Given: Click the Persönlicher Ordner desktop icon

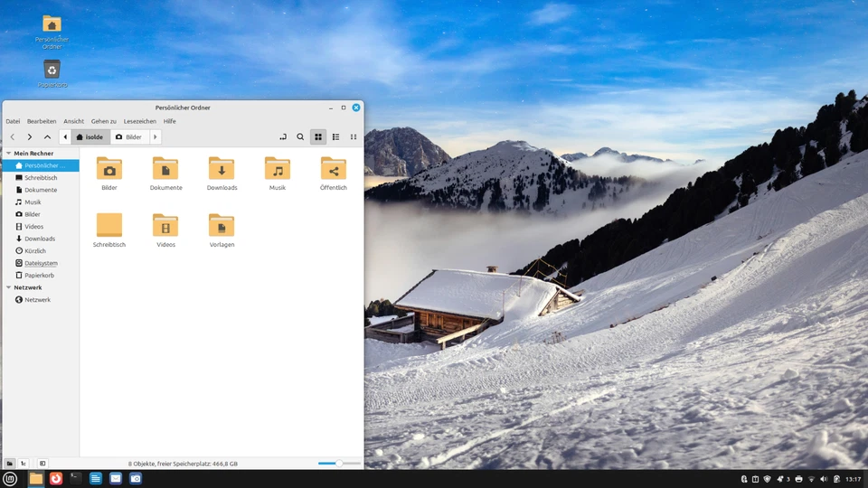Looking at the screenshot, I should (x=52, y=32).
